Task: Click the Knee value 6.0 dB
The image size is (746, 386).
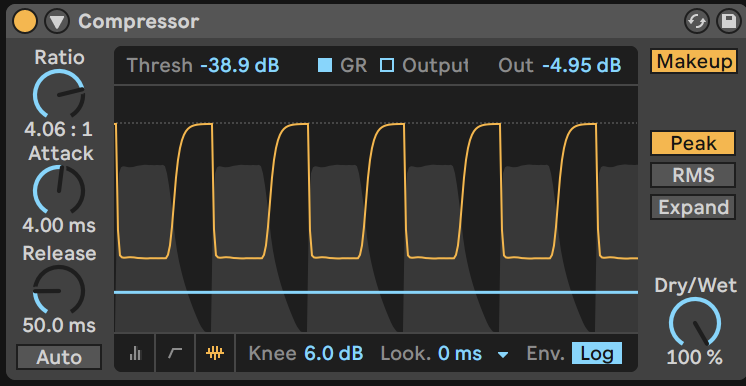Action: pyautogui.click(x=334, y=354)
